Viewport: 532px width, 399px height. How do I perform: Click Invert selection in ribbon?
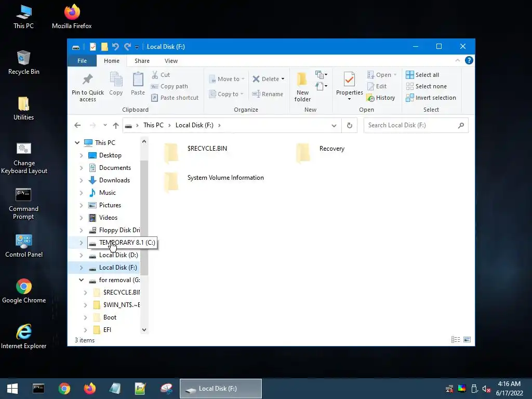(x=431, y=98)
